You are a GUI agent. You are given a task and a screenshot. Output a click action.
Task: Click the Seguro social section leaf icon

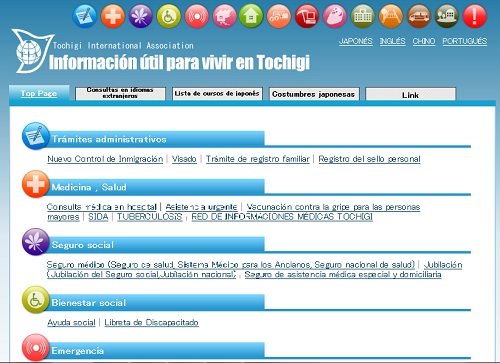pyautogui.click(x=36, y=242)
